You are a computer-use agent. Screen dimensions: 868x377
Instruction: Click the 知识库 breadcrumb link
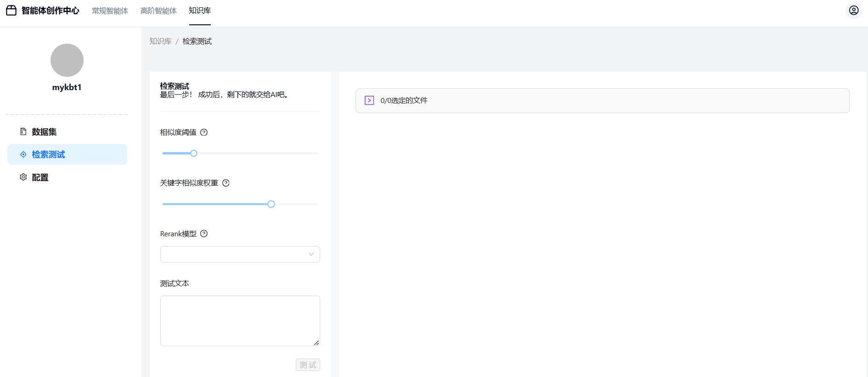pyautogui.click(x=160, y=41)
